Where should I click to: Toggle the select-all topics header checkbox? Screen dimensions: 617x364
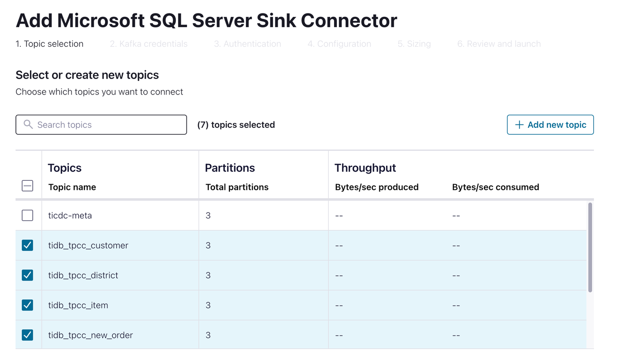[27, 186]
